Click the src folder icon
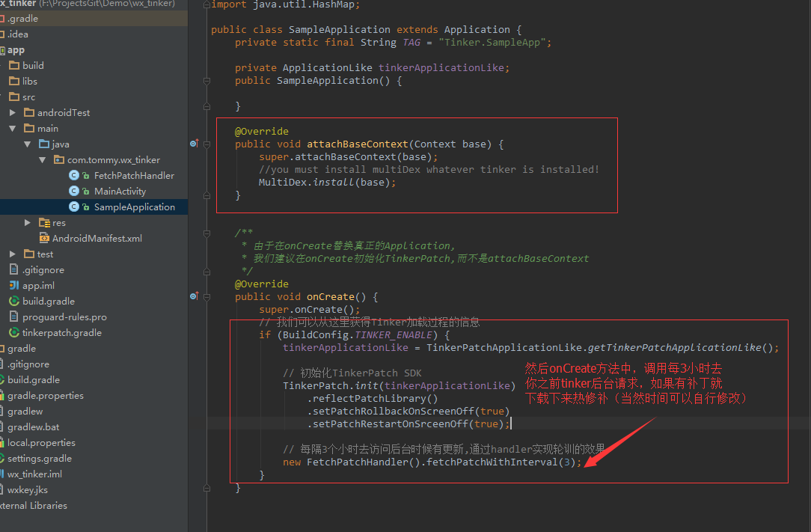 coord(14,97)
